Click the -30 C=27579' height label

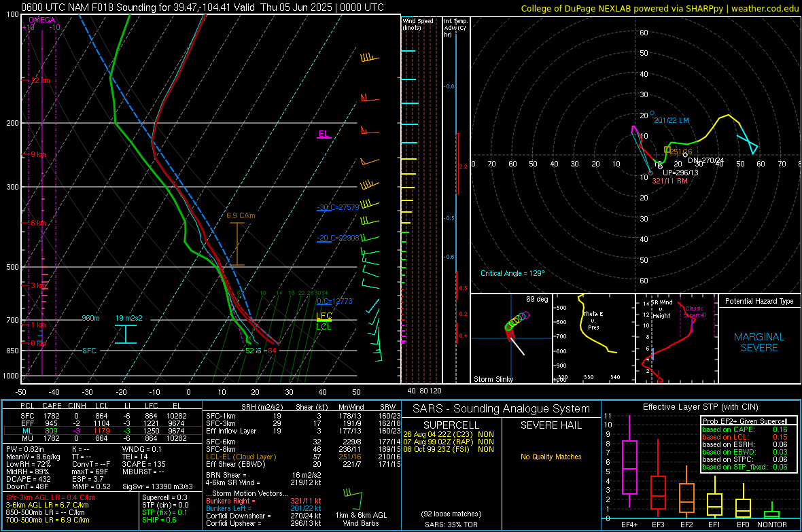pyautogui.click(x=338, y=207)
